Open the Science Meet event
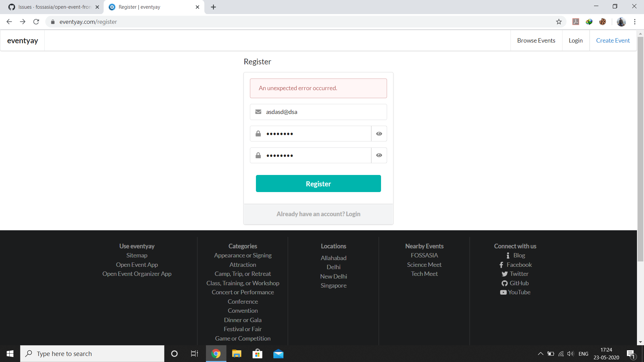 (424, 265)
